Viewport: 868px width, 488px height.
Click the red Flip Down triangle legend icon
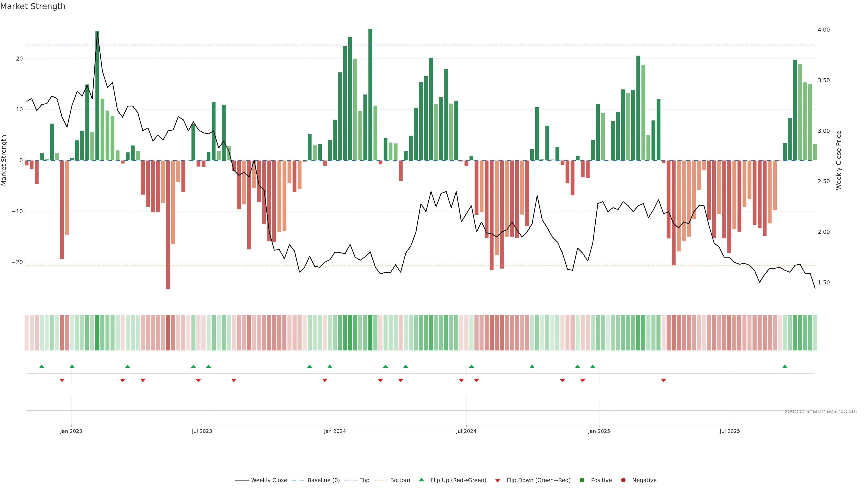coord(497,481)
